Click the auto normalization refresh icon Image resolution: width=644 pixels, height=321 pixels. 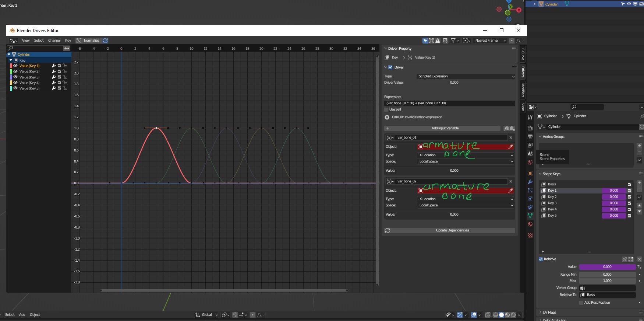105,41
